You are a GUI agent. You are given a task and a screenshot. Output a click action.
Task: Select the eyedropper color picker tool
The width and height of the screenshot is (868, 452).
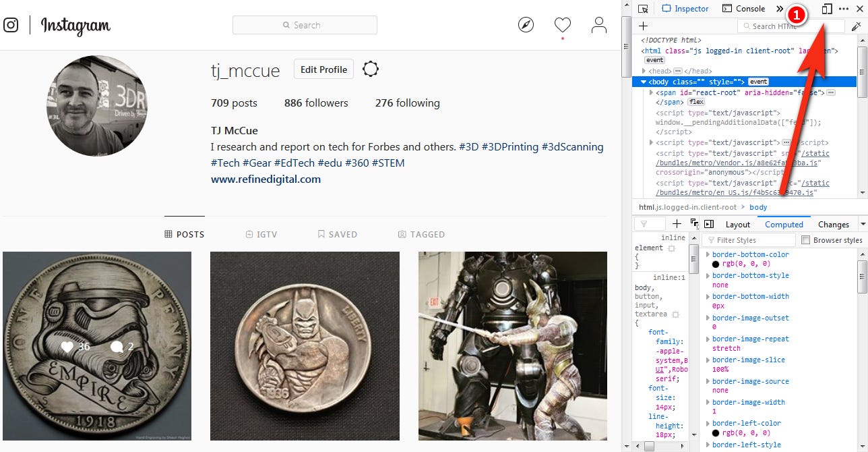click(857, 26)
